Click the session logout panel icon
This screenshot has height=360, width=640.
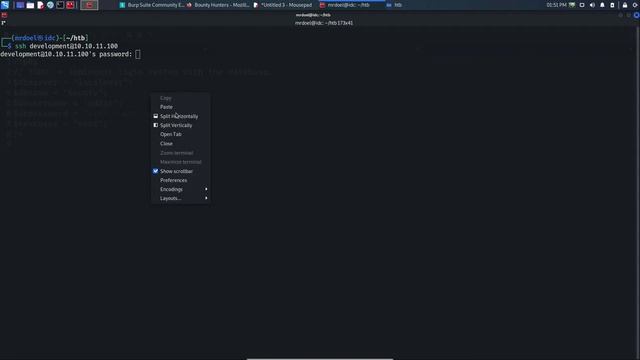635,5
